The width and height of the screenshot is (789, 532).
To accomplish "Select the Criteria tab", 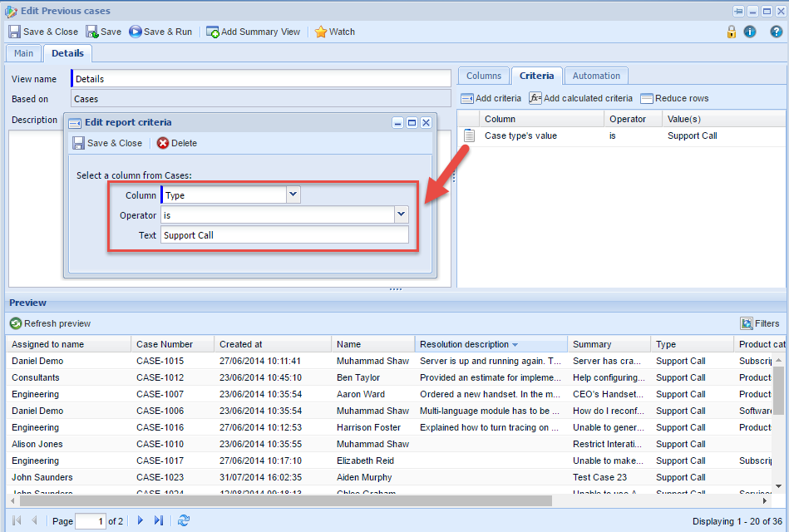I will click(536, 76).
